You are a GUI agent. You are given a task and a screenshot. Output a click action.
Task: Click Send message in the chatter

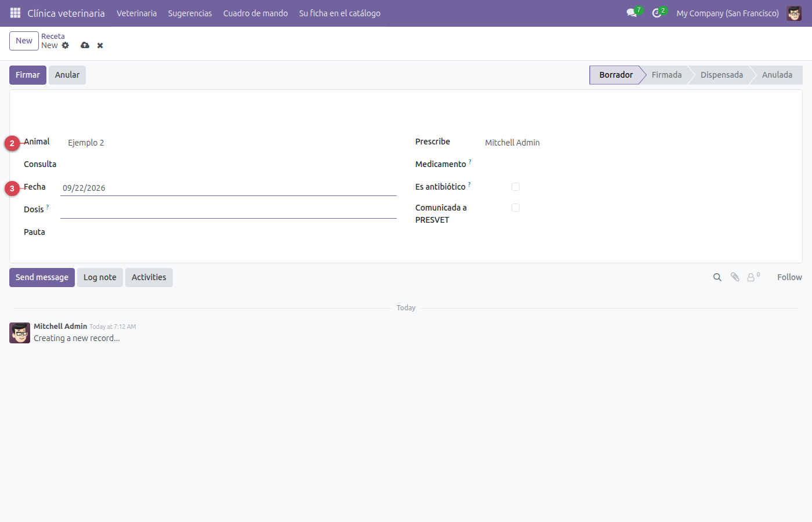[42, 277]
